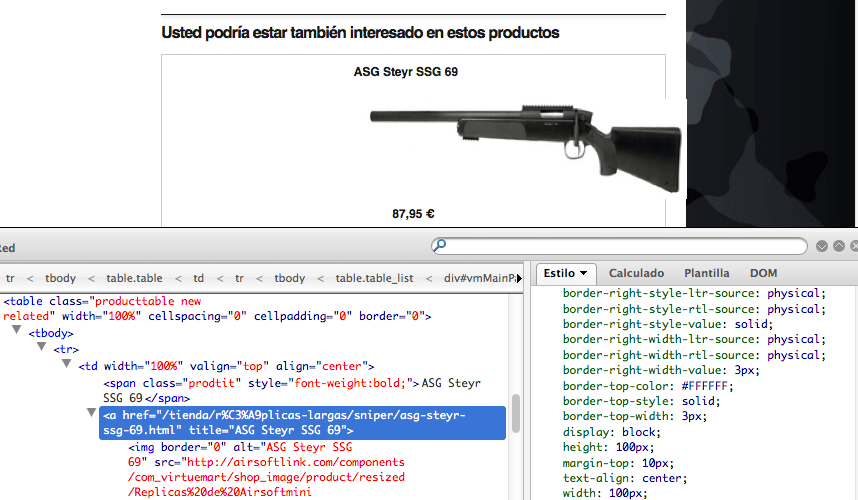858x500 pixels.
Task: Click the text-align: center style rule
Action: (625, 478)
